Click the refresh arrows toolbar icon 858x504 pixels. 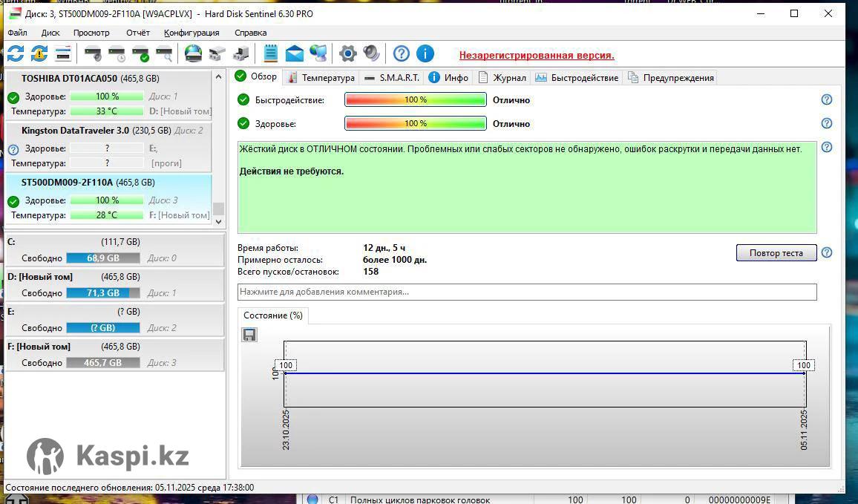coord(15,53)
